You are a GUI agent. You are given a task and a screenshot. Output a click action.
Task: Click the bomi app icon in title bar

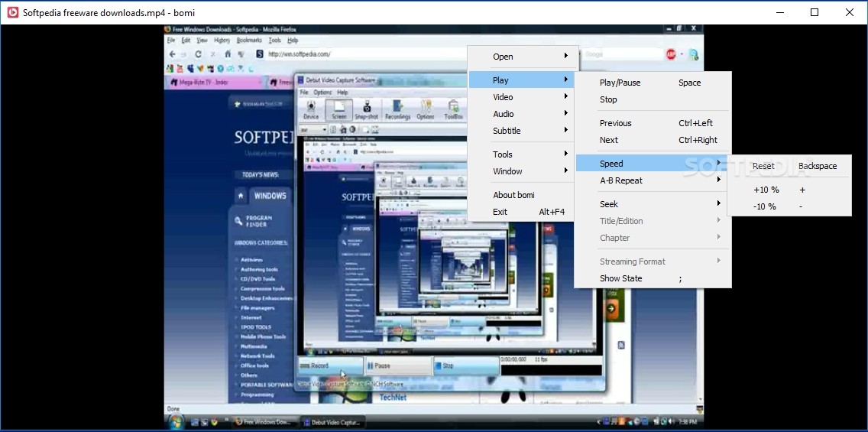[12, 12]
